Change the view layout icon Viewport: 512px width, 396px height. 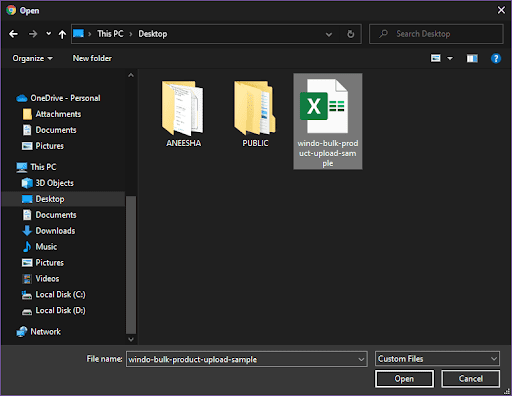click(436, 58)
